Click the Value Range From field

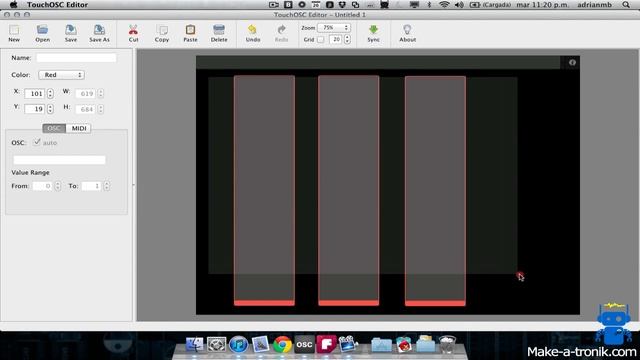[x=42, y=186]
